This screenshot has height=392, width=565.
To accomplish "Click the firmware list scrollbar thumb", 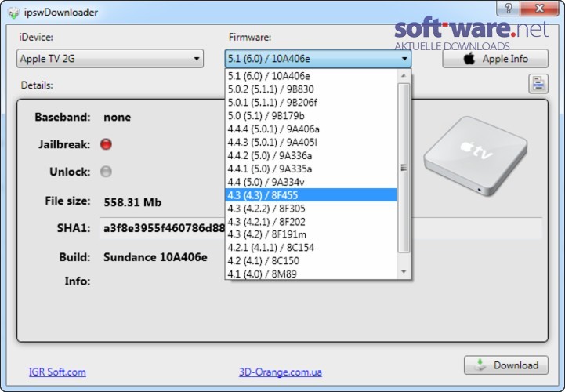I will point(404,168).
